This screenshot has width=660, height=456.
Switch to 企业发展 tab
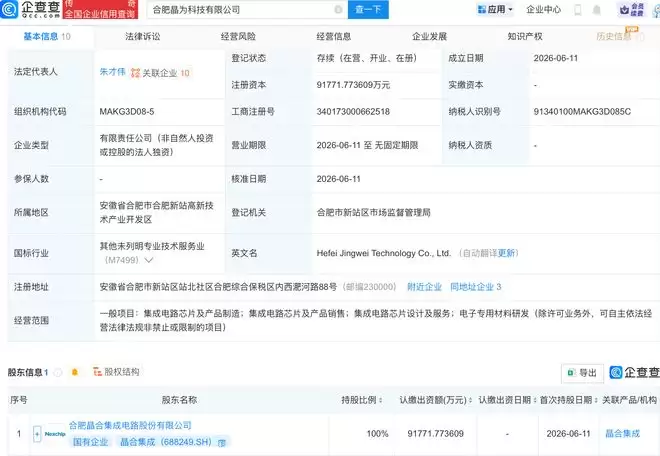click(x=429, y=37)
